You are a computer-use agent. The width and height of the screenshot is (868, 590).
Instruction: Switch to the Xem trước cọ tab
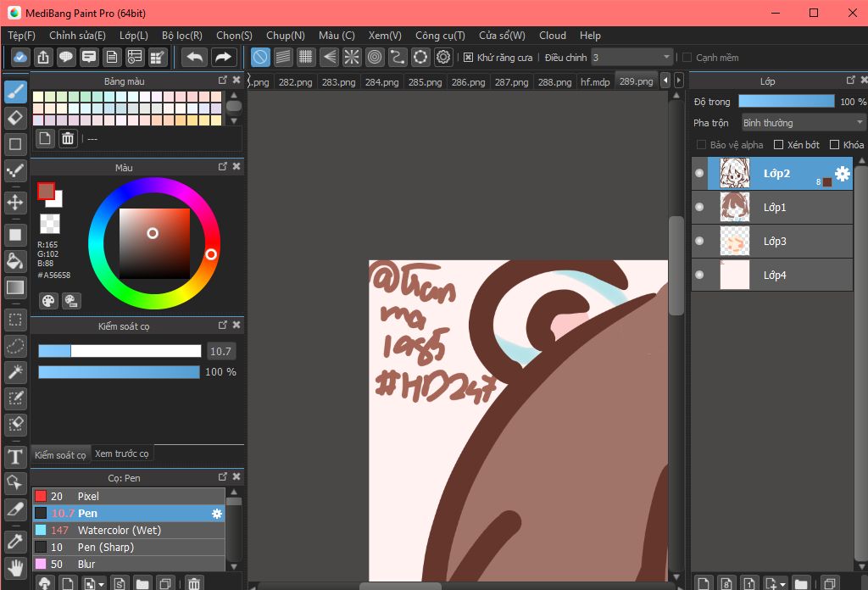(122, 454)
